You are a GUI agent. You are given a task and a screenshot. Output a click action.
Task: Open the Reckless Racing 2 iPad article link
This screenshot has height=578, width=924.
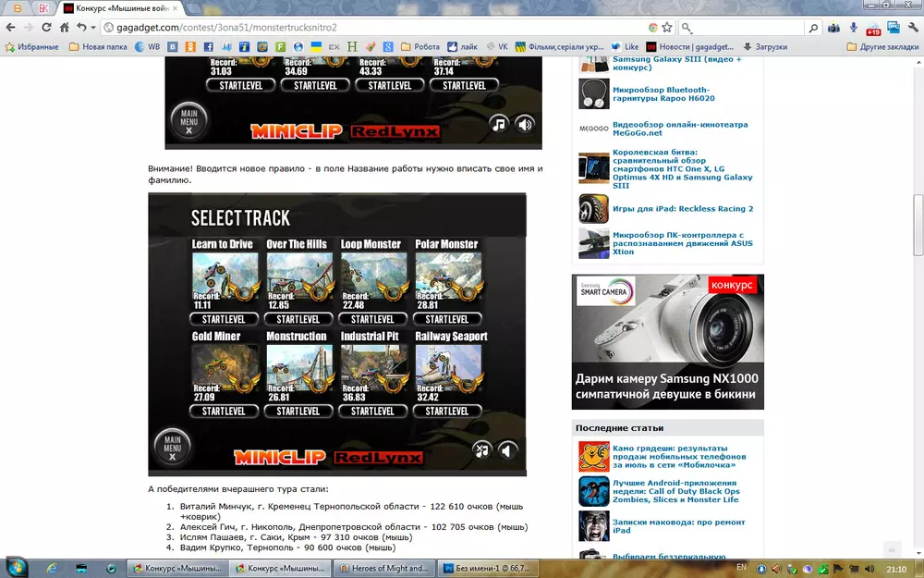coord(682,209)
